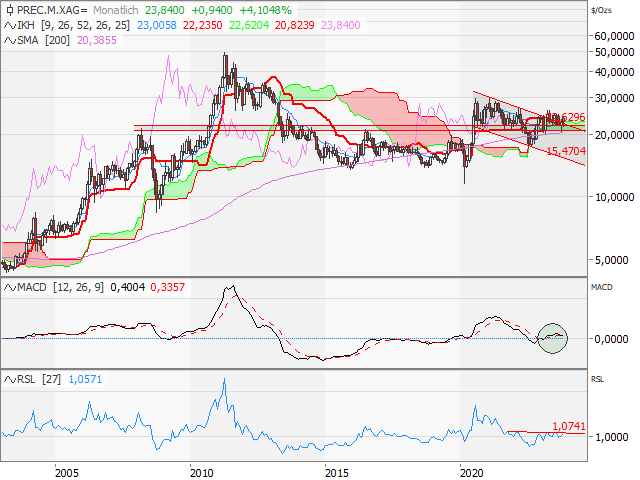
Task: Click the 'Monatlich' timeframe label
Action: (x=116, y=10)
